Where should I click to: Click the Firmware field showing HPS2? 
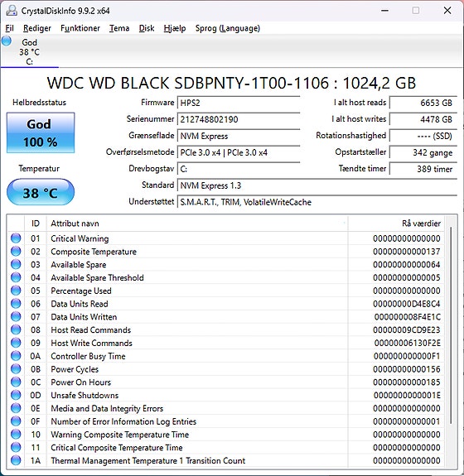coord(239,103)
